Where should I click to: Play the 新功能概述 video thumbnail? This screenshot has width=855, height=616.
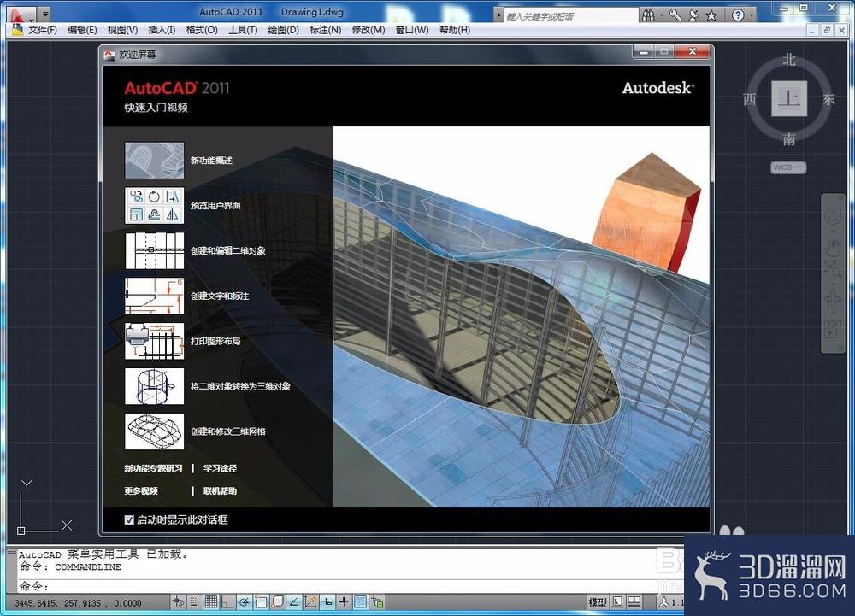coord(154,160)
